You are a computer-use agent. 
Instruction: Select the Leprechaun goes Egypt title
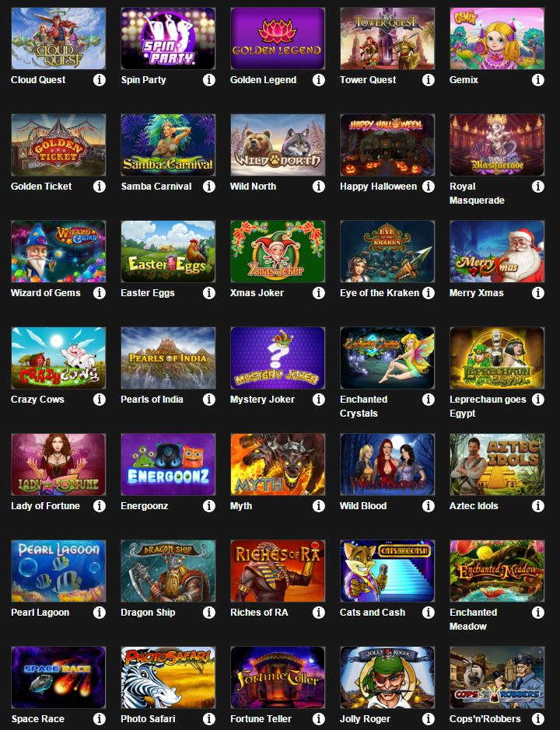coord(488,407)
